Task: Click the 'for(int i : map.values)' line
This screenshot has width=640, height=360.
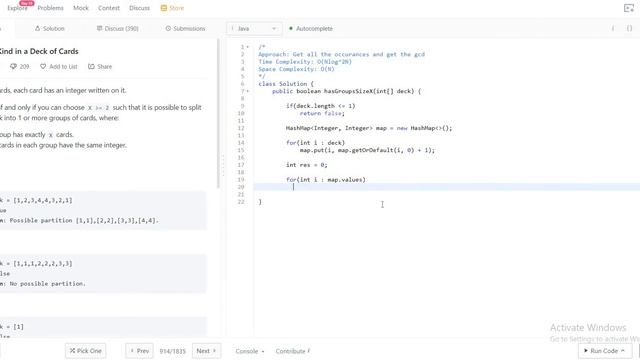Action: pyautogui.click(x=326, y=180)
